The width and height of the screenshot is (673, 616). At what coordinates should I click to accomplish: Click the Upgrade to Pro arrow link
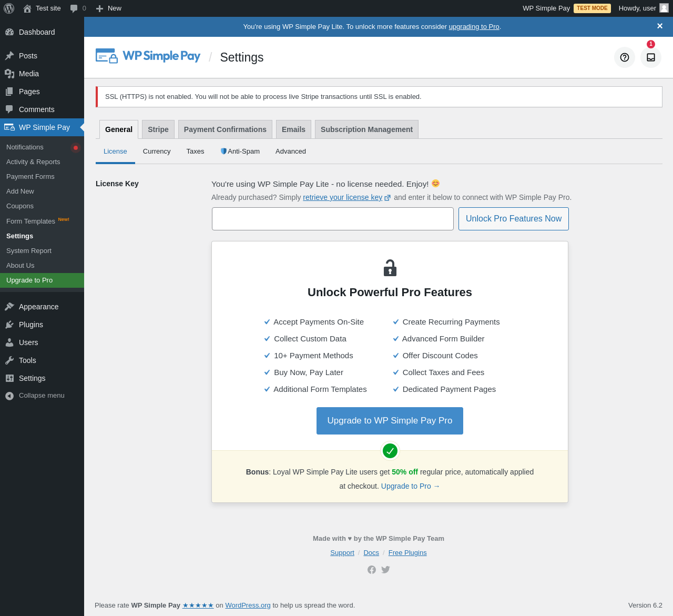[411, 486]
